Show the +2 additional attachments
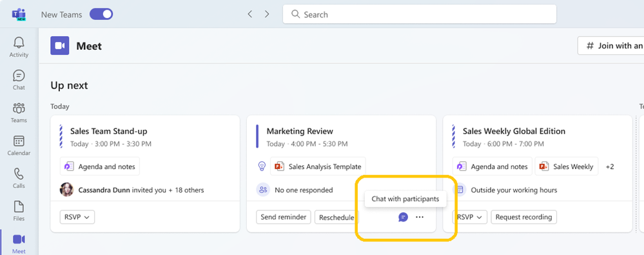644x255 pixels. click(x=610, y=167)
